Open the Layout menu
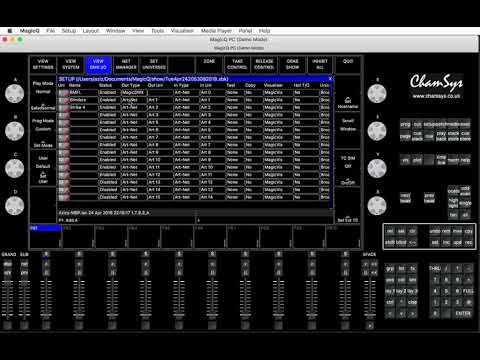480x360 pixels. [x=91, y=31]
